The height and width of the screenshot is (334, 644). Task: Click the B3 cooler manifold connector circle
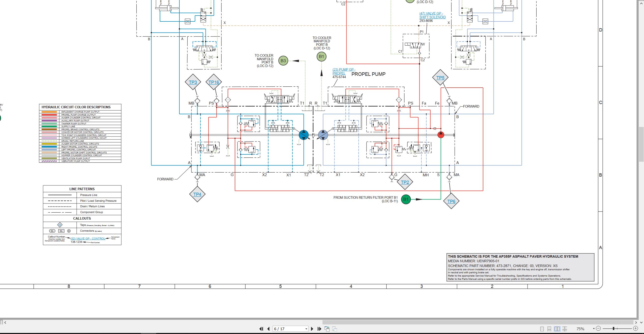[x=283, y=61]
